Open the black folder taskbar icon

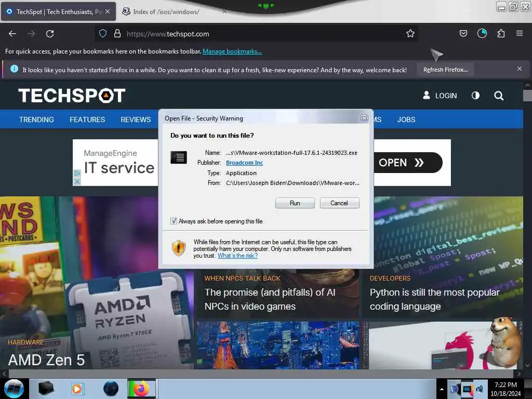[x=46, y=389]
